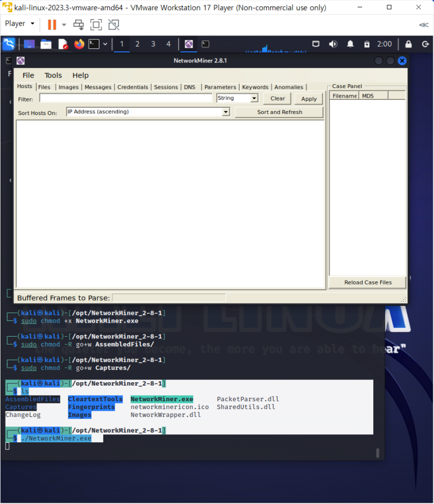Launch Firefox from the Kali panel

(79, 44)
